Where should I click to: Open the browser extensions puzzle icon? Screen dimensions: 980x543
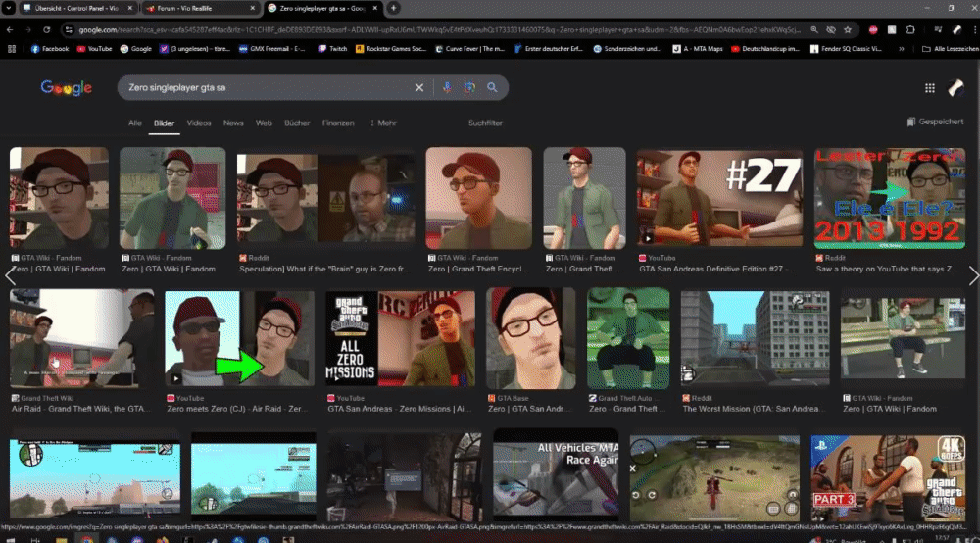[910, 30]
